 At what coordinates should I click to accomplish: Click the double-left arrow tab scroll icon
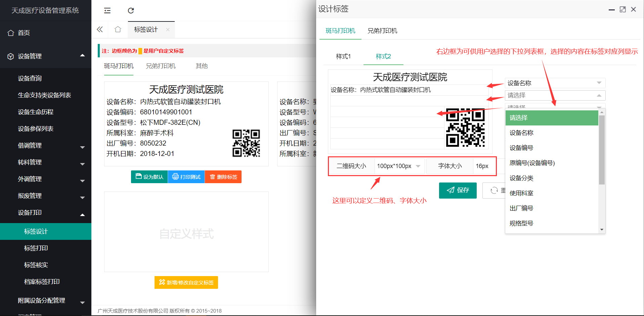pos(100,30)
